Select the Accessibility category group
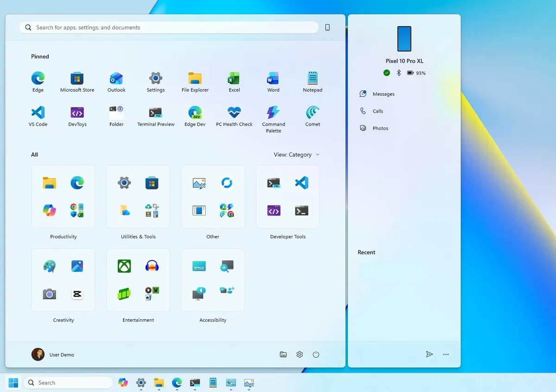 213,280
